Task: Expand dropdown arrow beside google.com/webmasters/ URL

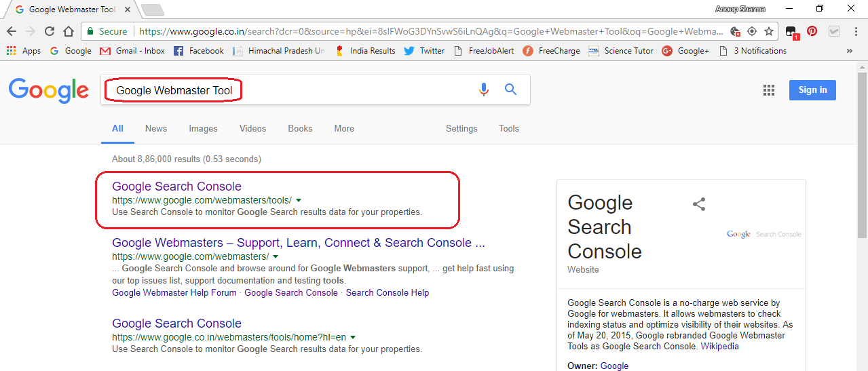Action: pyautogui.click(x=275, y=257)
